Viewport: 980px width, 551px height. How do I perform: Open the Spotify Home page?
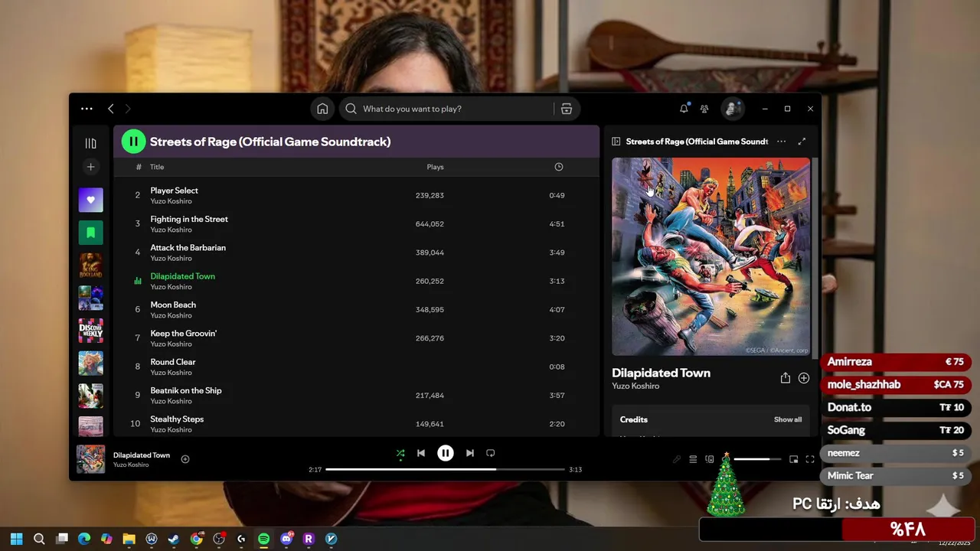tap(322, 109)
